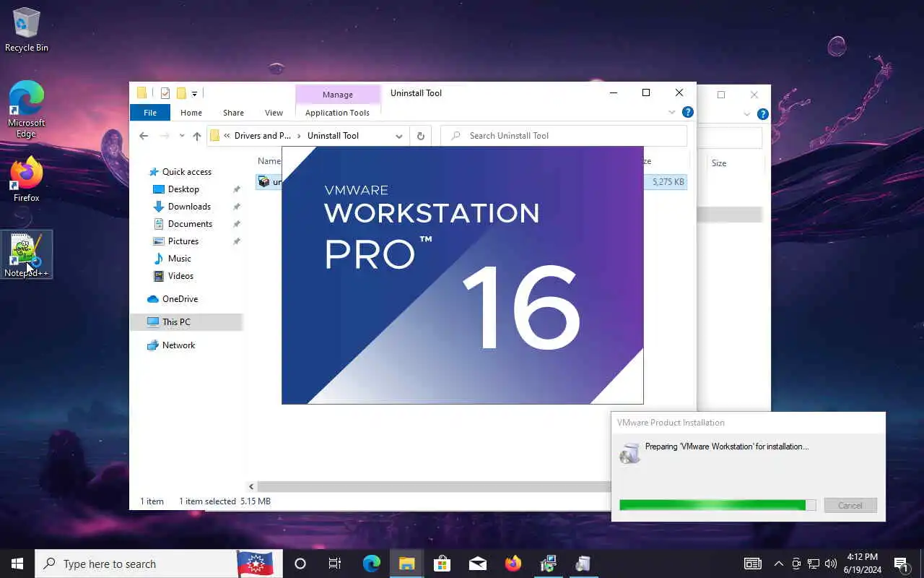Click the 5,275 KB file size cell

coord(668,182)
